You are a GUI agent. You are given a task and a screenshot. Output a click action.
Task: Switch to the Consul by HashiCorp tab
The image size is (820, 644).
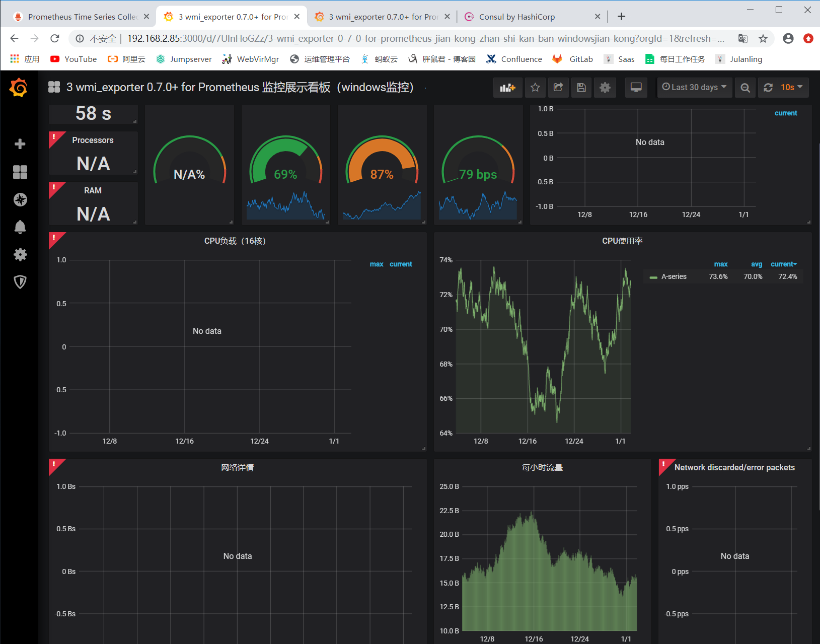click(x=517, y=17)
